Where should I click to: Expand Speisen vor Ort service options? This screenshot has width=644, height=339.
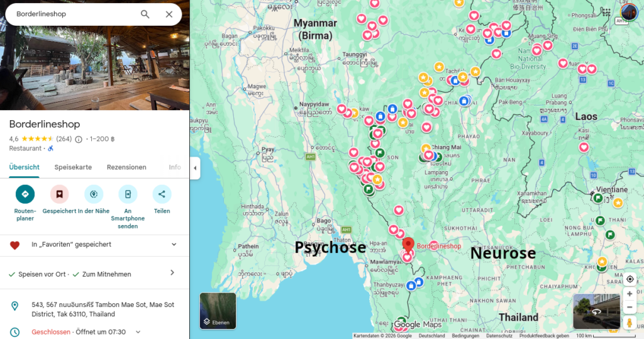[172, 273]
